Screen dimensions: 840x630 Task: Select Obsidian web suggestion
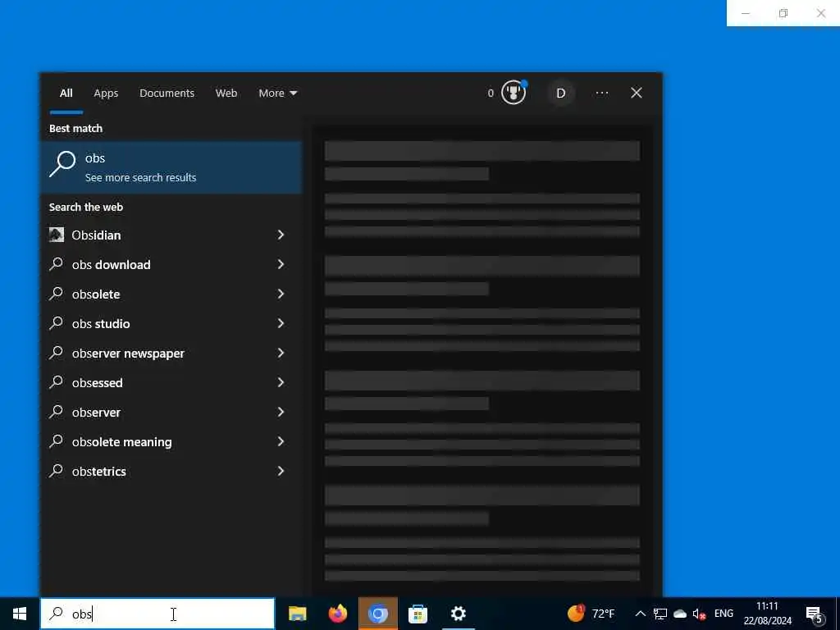(x=171, y=235)
